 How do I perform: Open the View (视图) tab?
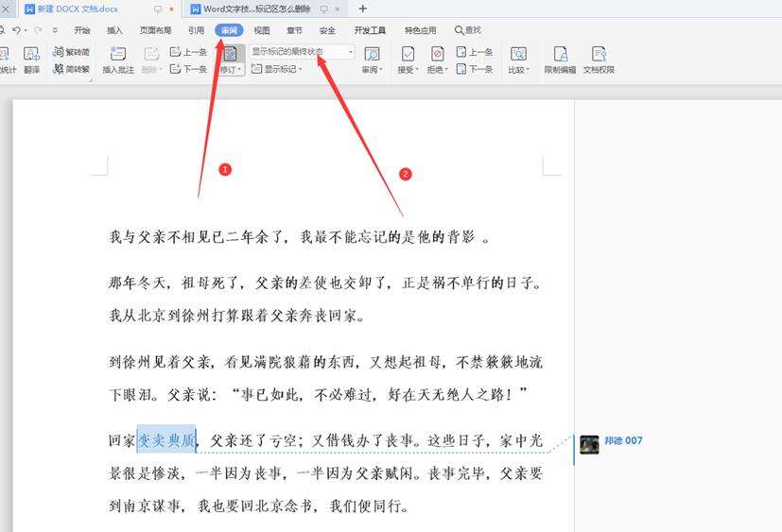(262, 30)
